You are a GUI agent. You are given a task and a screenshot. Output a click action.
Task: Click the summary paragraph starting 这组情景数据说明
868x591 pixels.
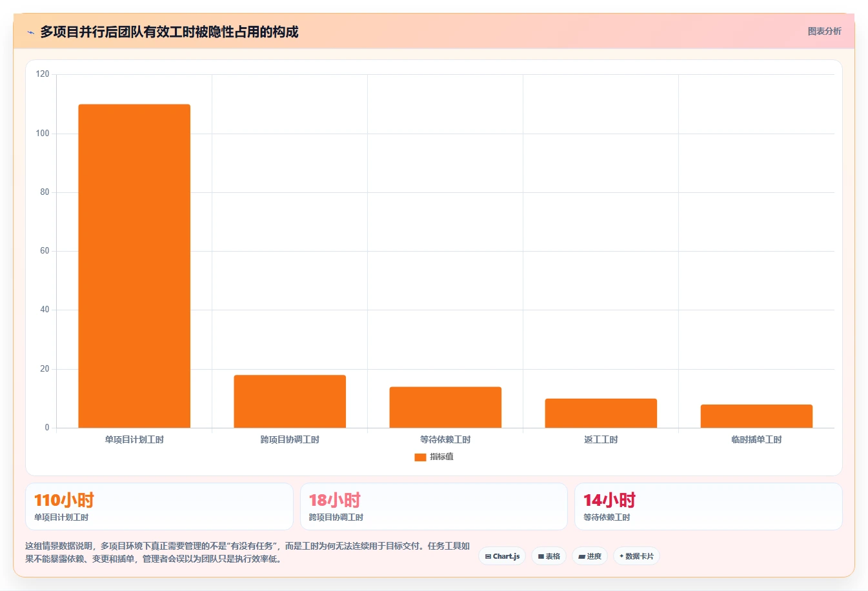click(x=248, y=552)
